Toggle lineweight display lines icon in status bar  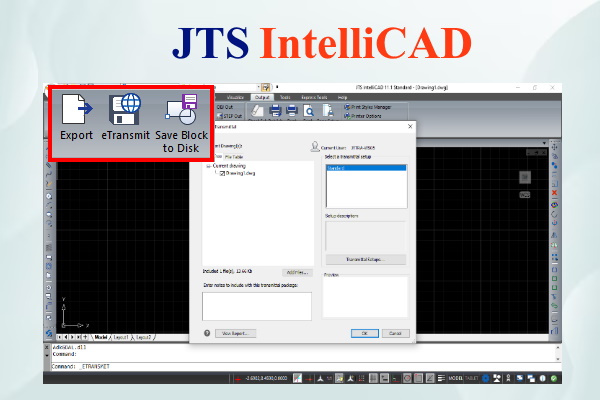[441, 378]
